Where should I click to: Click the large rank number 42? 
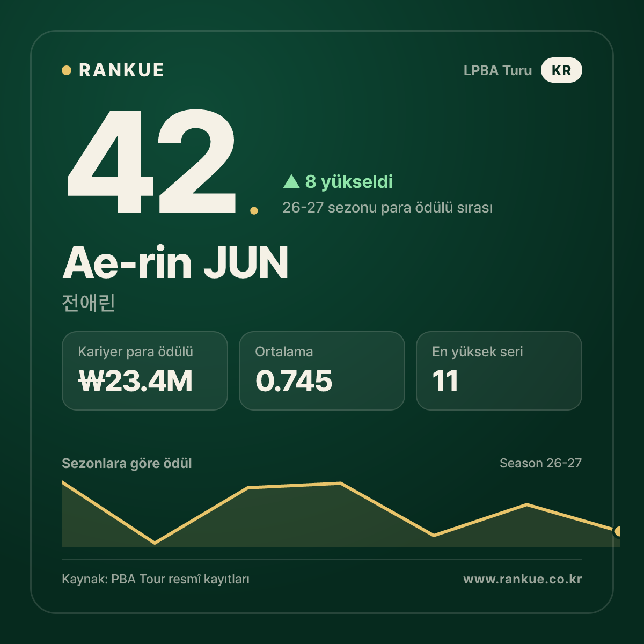152,162
